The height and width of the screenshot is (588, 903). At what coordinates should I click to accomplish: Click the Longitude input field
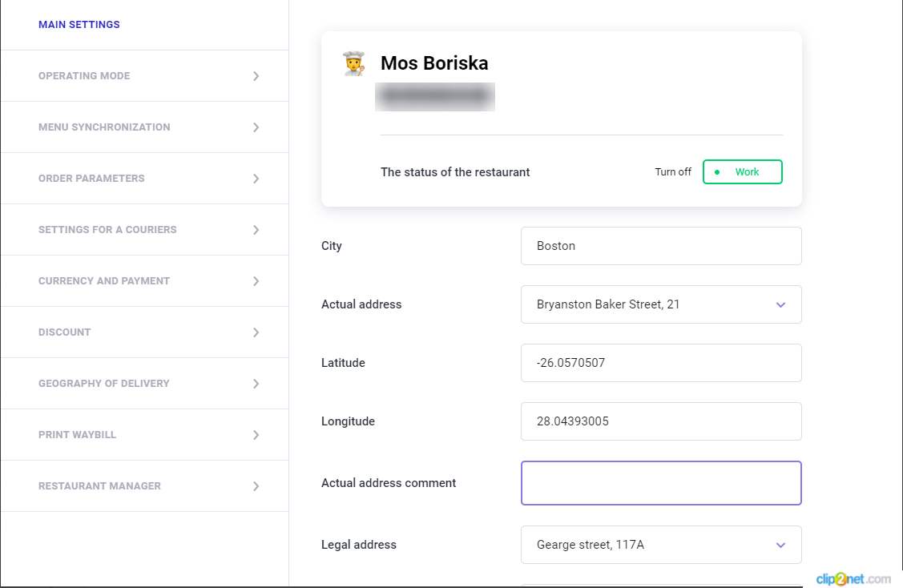[661, 421]
